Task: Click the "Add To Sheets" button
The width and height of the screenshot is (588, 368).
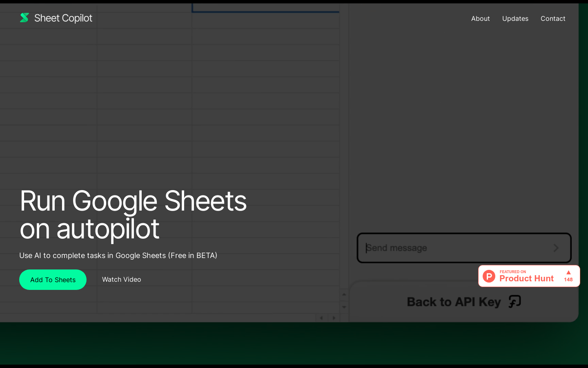Action: (x=53, y=280)
